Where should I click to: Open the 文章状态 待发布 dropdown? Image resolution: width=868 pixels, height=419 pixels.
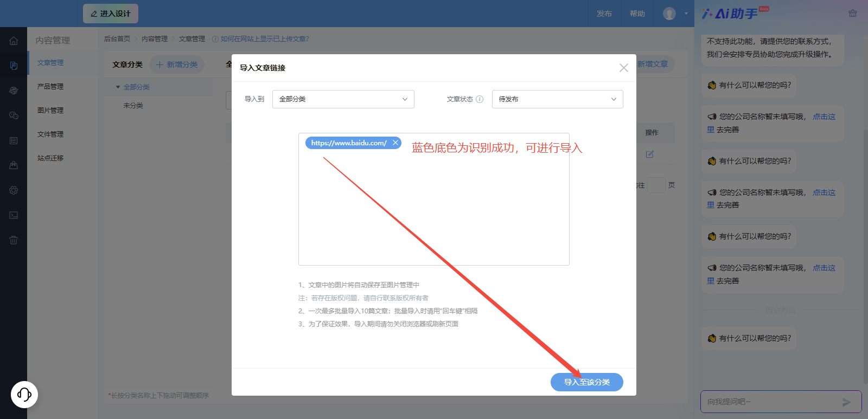click(x=558, y=99)
